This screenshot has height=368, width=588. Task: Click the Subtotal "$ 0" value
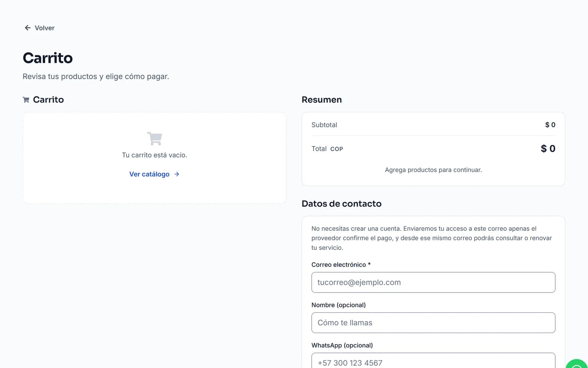coord(550,125)
